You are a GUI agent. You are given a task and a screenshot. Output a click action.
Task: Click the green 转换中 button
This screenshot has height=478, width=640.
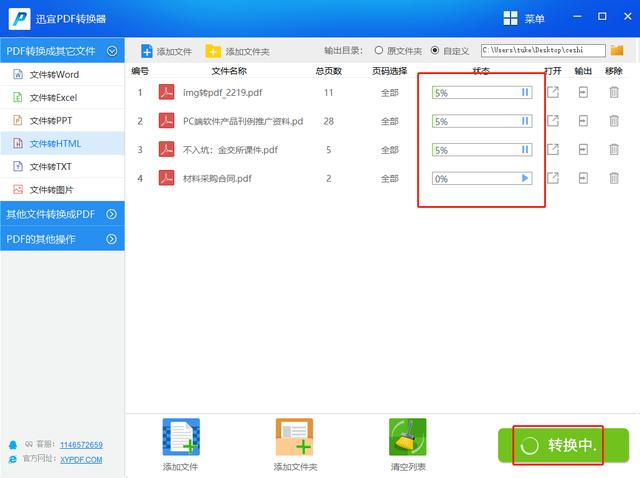pos(563,445)
